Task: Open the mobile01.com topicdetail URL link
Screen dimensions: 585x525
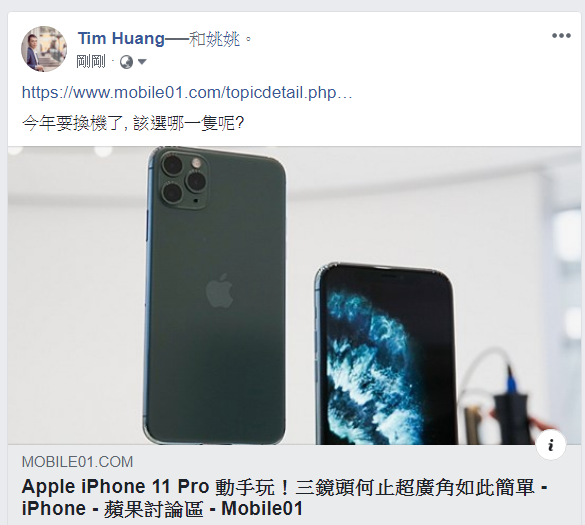Action: coord(187,93)
